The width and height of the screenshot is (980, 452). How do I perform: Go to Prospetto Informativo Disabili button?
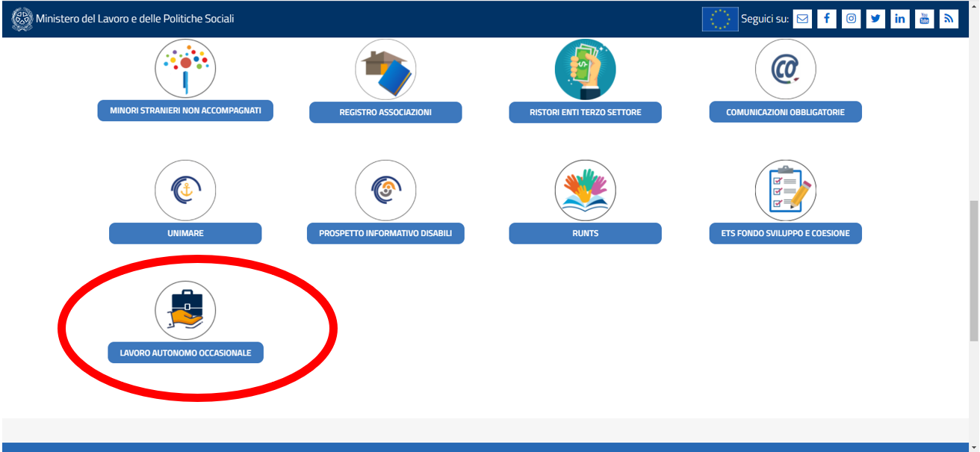(385, 233)
